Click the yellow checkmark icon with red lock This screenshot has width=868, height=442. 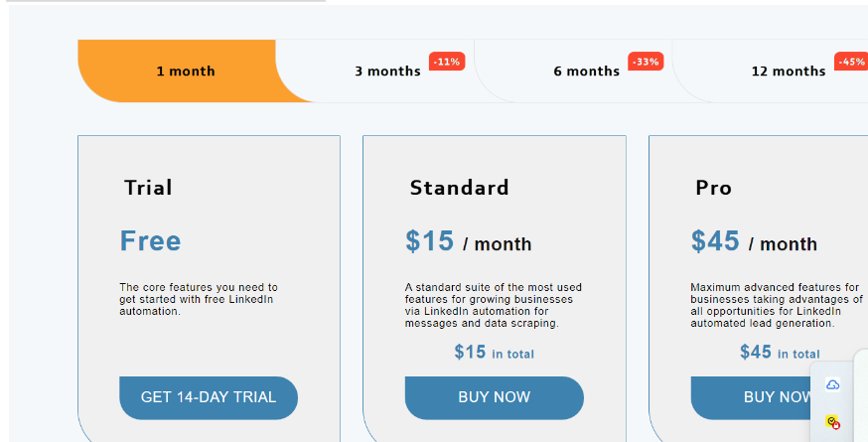click(832, 422)
